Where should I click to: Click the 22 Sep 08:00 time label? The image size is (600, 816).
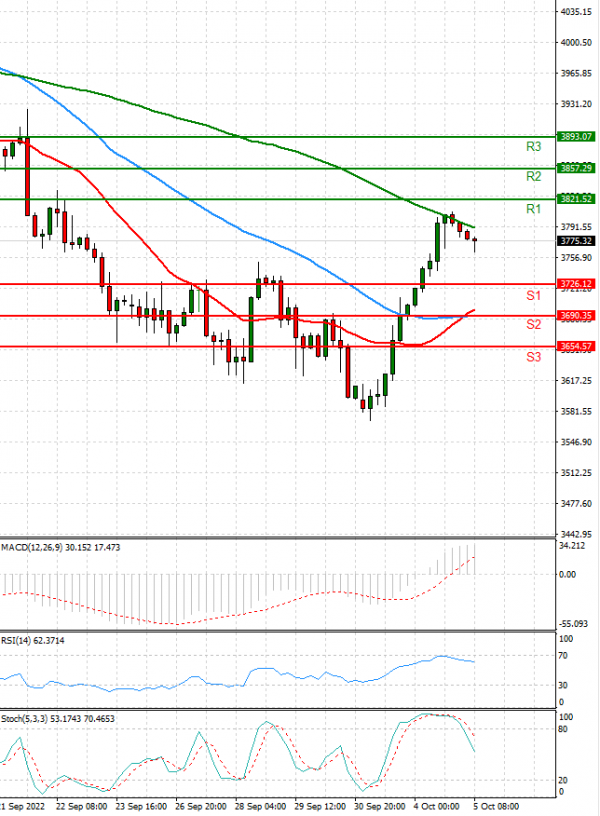tap(82, 807)
